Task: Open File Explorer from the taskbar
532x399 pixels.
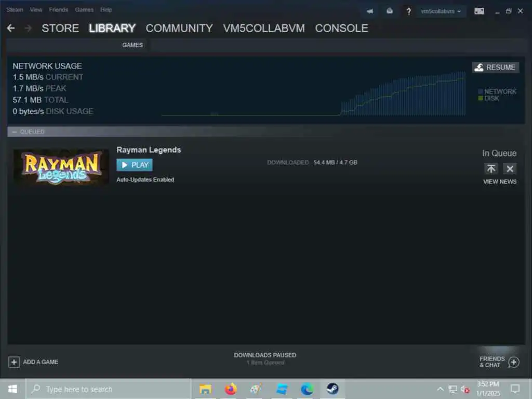Action: click(x=205, y=389)
